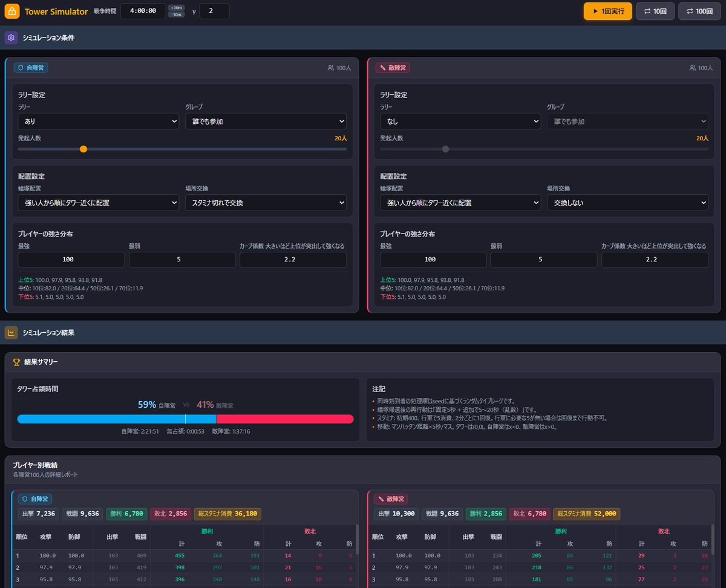Click the 総スタミナ消費 52,000 badge

pyautogui.click(x=586, y=514)
